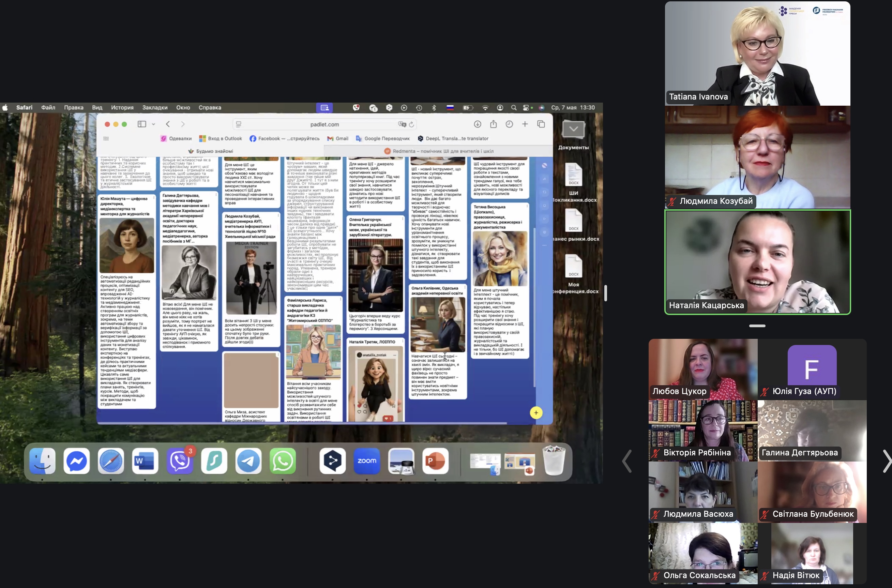This screenshot has height=588, width=892.
Task: Open Viber with notification badge
Action: [x=180, y=461]
